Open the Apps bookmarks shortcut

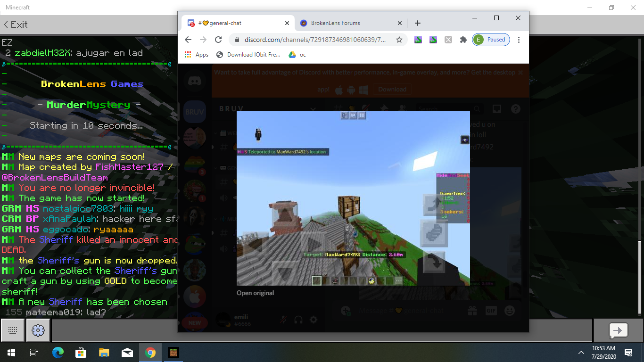tap(197, 55)
